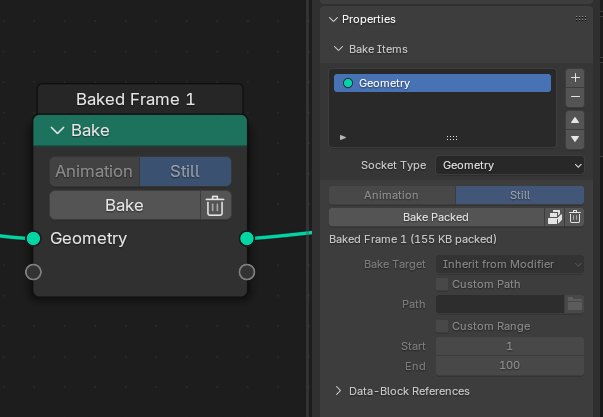Select Geometry item in bake items list
Screen dimensions: 603x417
(x=442, y=83)
